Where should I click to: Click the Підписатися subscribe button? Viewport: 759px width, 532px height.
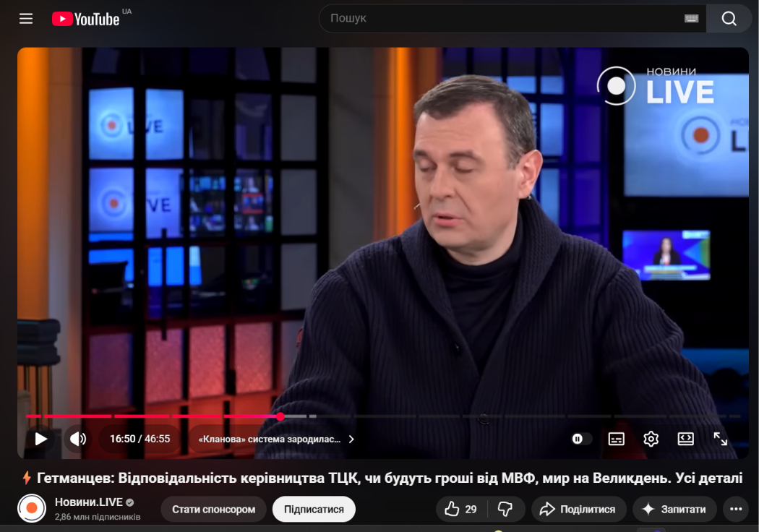tap(314, 510)
